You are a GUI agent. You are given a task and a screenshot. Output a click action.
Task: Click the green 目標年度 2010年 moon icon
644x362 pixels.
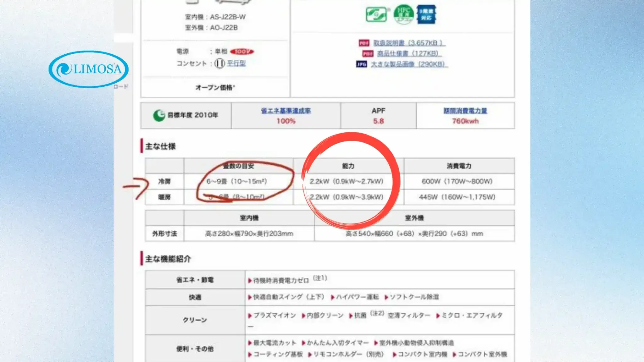click(x=159, y=115)
